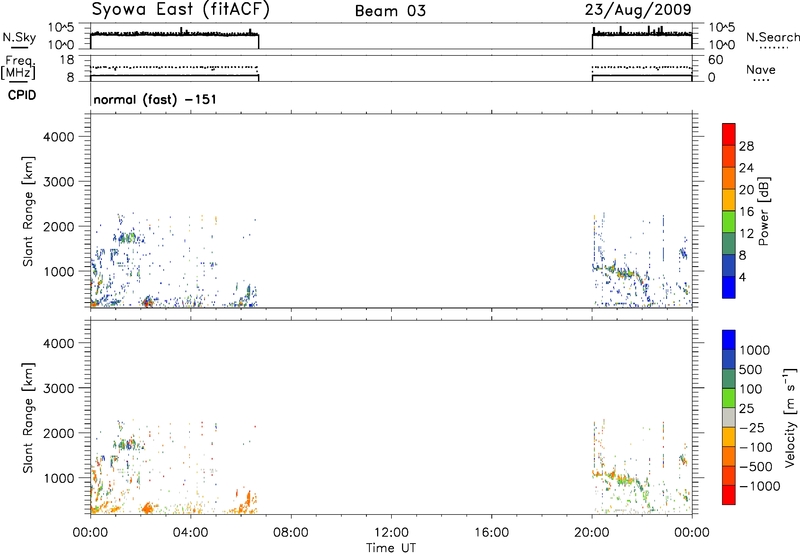Click the 2000 tick of the velocity panel

[59, 433]
